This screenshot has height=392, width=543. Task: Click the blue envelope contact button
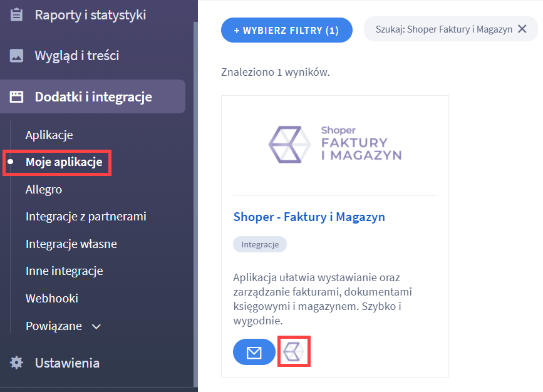click(x=254, y=352)
